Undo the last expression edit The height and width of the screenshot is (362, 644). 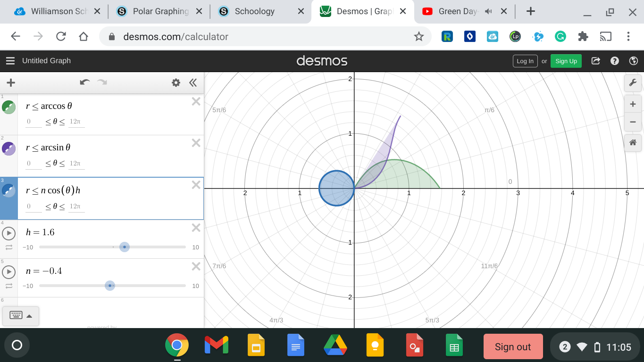(x=85, y=82)
